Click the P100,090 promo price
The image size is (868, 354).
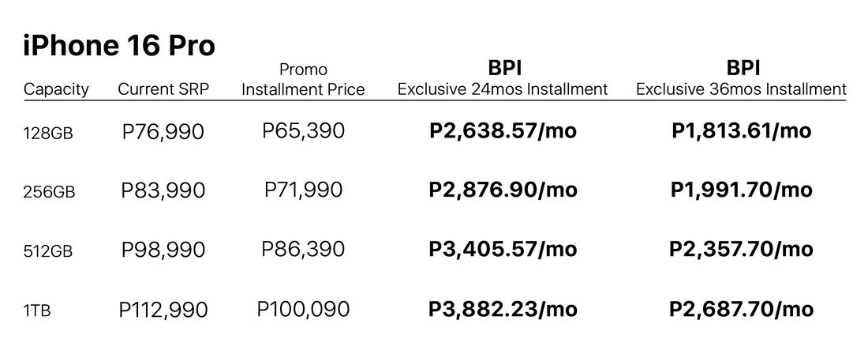pos(303,309)
